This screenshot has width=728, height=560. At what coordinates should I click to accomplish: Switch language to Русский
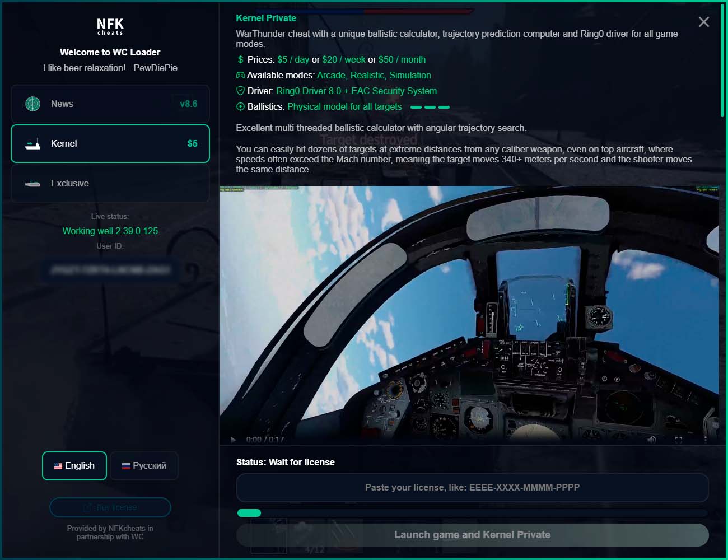tap(144, 466)
